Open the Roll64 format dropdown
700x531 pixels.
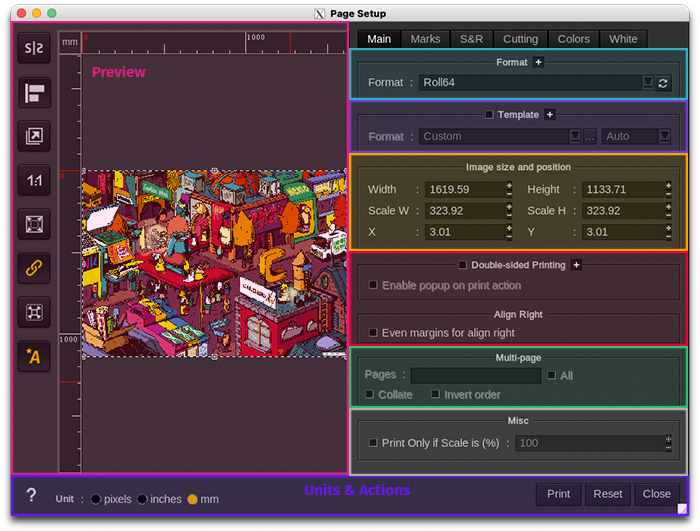point(648,83)
